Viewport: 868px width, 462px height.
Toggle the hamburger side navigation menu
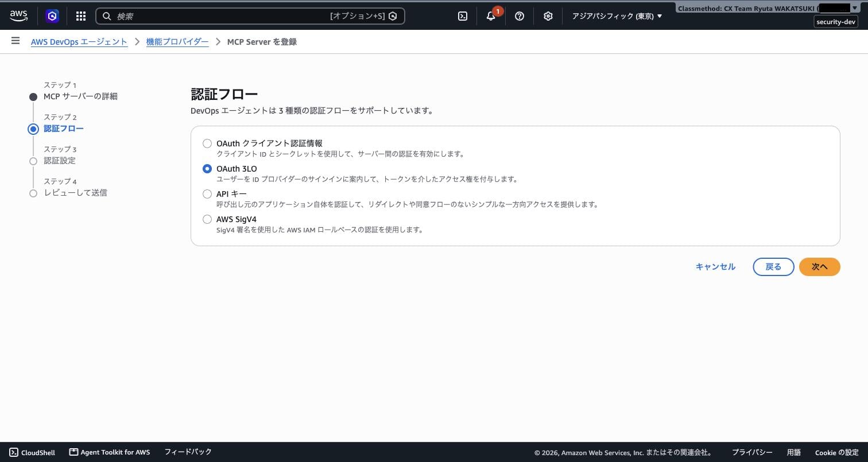pyautogui.click(x=15, y=41)
